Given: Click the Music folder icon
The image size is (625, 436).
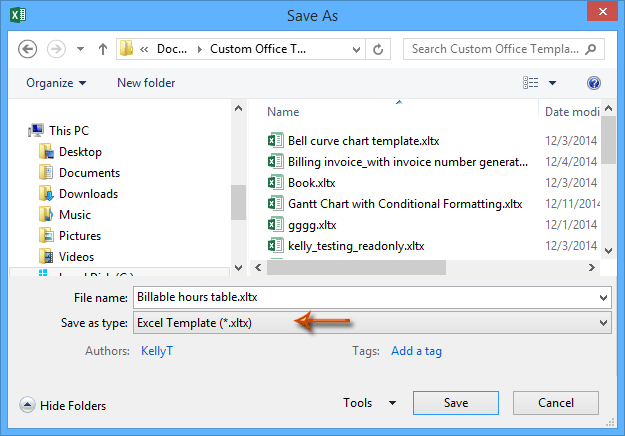Looking at the screenshot, I should 46,214.
